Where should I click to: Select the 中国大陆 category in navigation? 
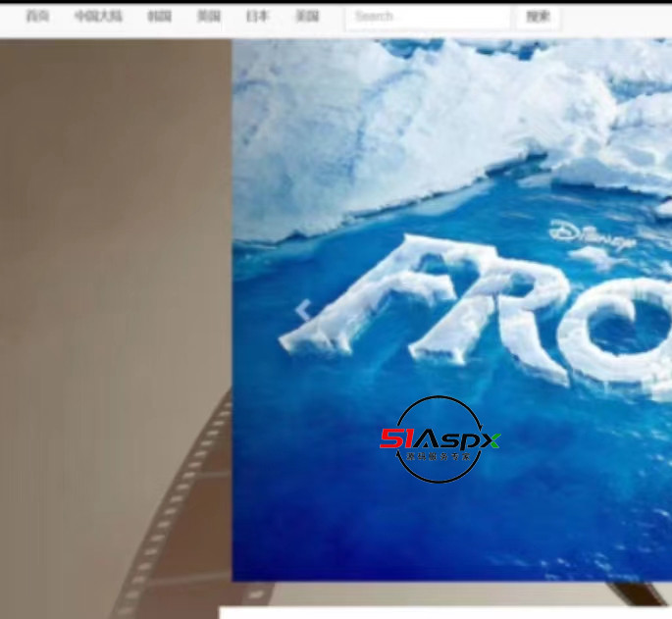98,17
